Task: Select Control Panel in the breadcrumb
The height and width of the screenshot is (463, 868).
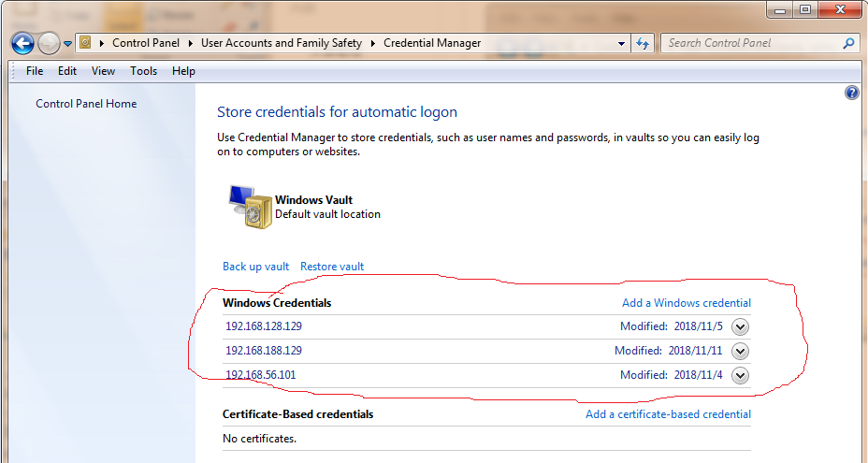Action: 146,43
